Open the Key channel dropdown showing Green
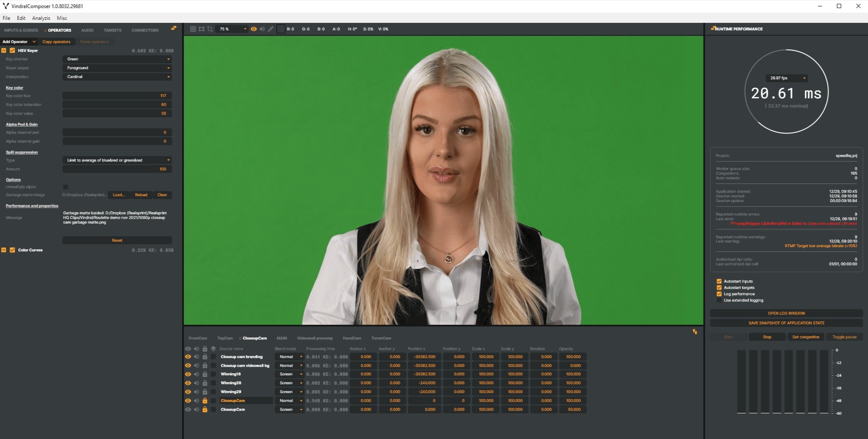This screenshot has height=439, width=868. (117, 59)
